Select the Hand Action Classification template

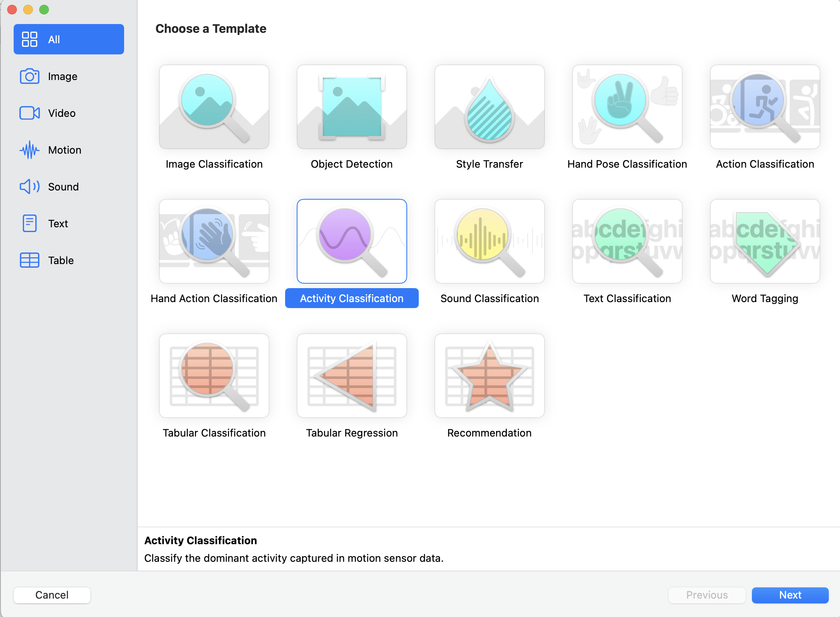pos(214,241)
